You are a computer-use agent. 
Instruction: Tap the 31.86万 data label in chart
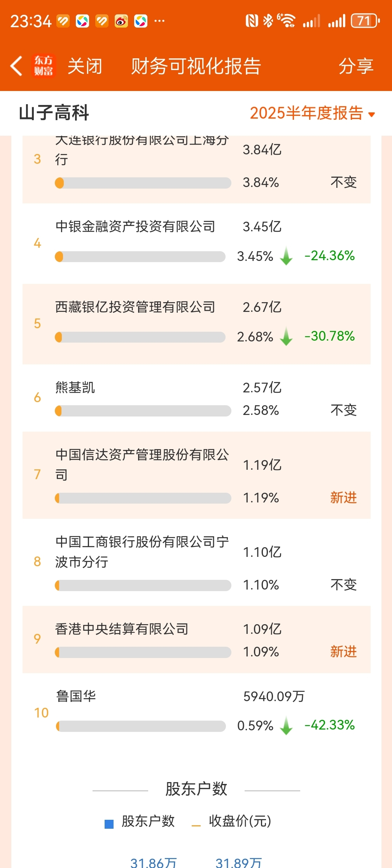pos(153,863)
